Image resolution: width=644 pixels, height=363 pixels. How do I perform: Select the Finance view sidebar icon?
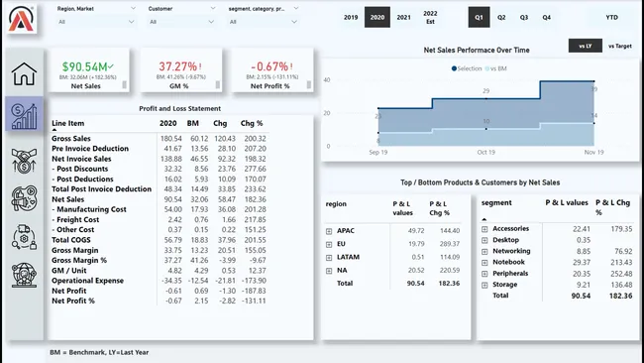(x=24, y=115)
